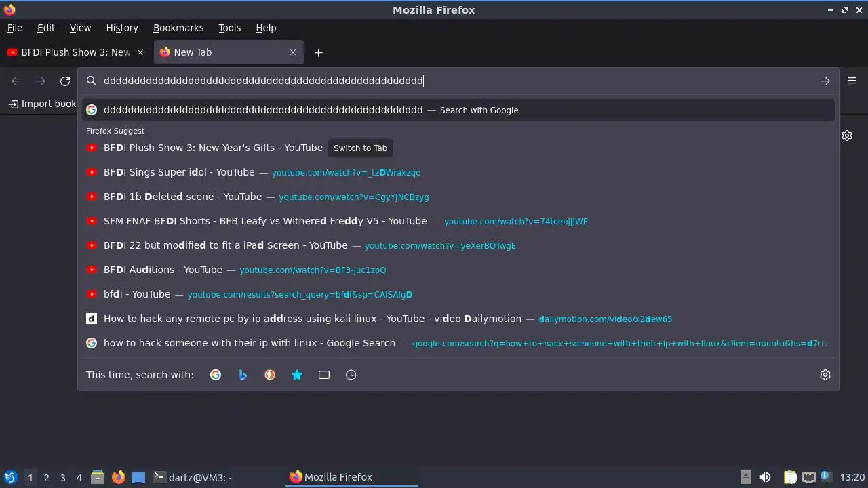Launch the file manager from taskbar
The width and height of the screenshot is (868, 488).
click(98, 477)
